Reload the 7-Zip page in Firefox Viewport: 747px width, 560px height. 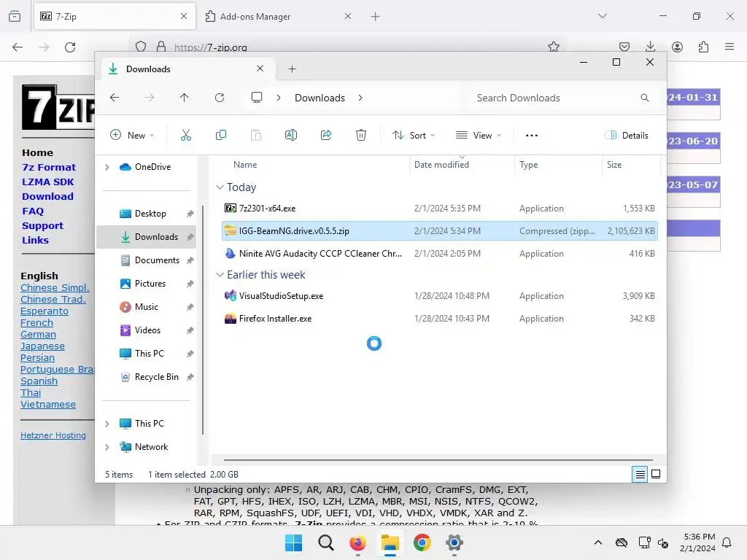pyautogui.click(x=70, y=47)
